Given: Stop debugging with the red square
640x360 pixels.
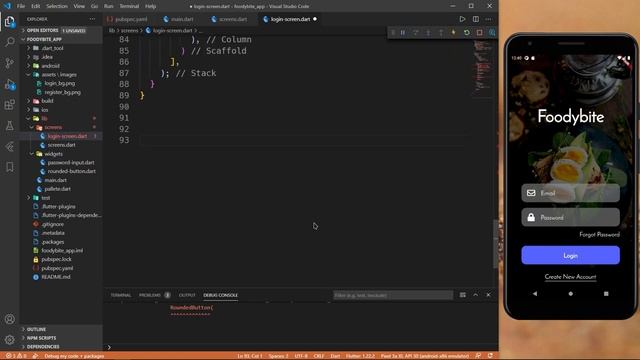Looking at the screenshot, I should coord(480,33).
